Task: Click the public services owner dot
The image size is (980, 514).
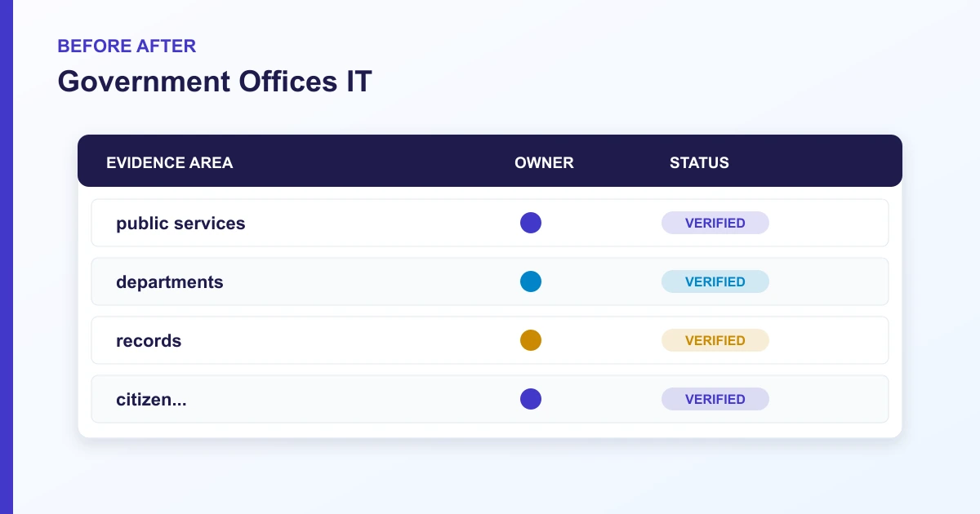Action: tap(531, 223)
